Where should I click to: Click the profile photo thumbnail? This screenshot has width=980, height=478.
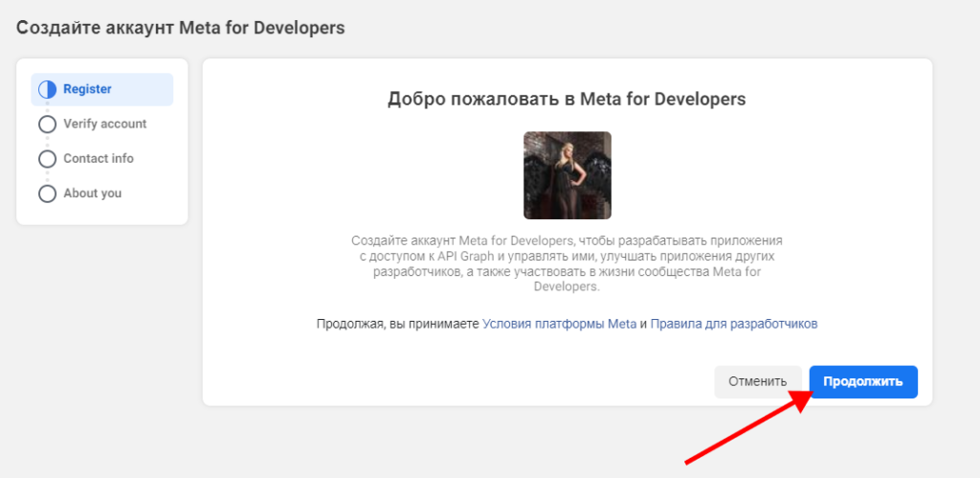tap(567, 175)
